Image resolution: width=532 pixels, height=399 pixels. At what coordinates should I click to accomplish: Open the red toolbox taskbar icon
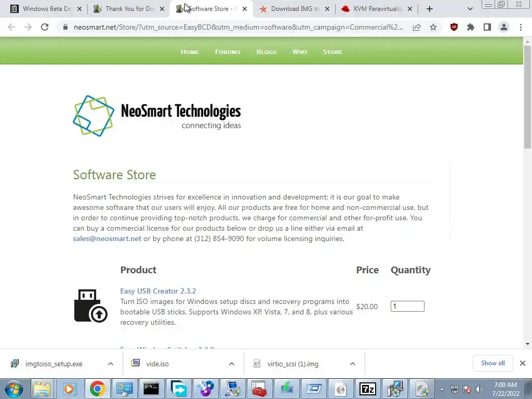click(x=259, y=389)
